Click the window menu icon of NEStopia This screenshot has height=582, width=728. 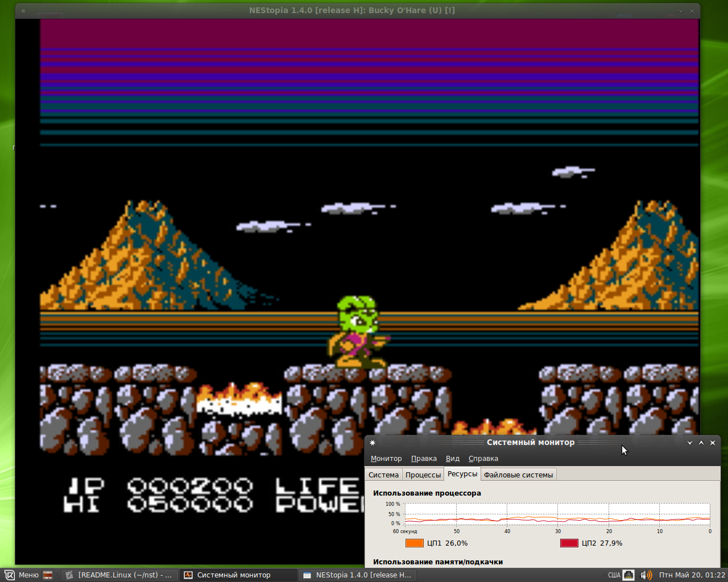click(x=23, y=10)
